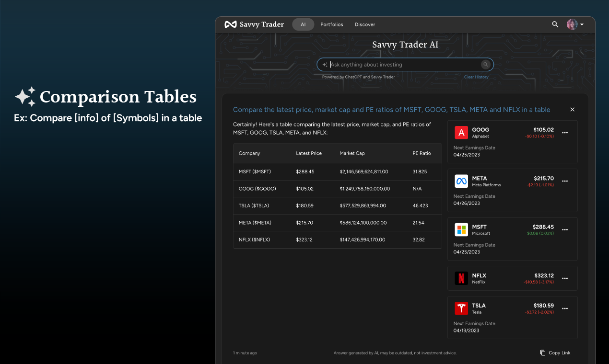Viewport: 609px width, 364px height.
Task: Open the comparison question title link
Action: [x=391, y=110]
